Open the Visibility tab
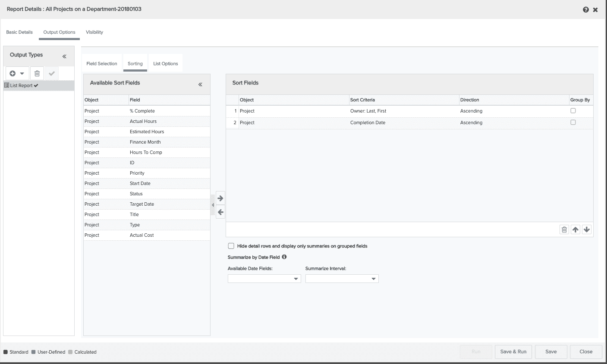This screenshot has height=364, width=607. (94, 32)
